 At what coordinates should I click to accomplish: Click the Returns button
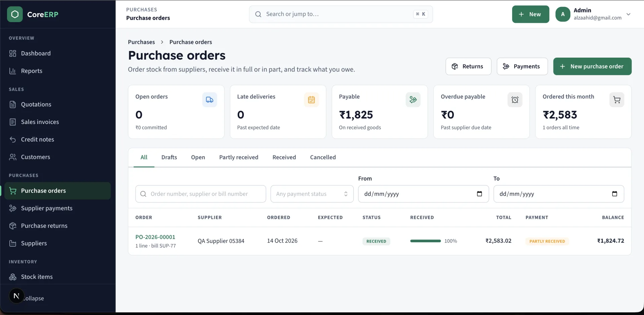(x=468, y=66)
